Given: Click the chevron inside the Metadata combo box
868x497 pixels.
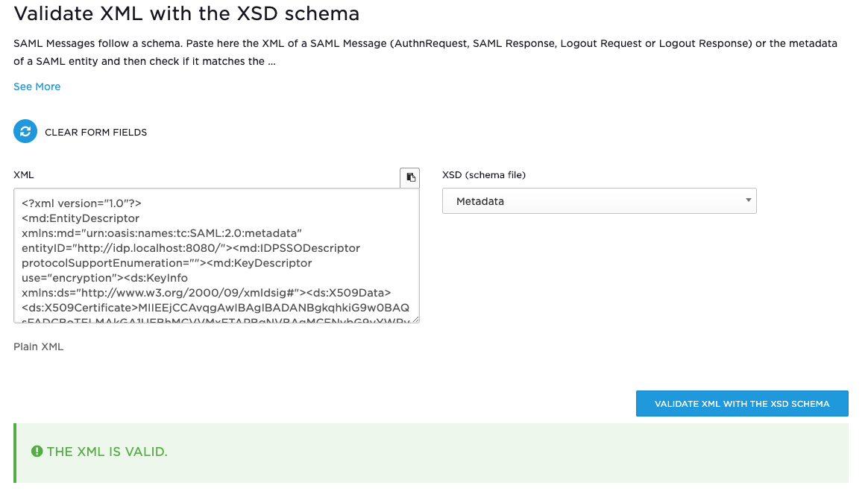Looking at the screenshot, I should click(x=747, y=200).
